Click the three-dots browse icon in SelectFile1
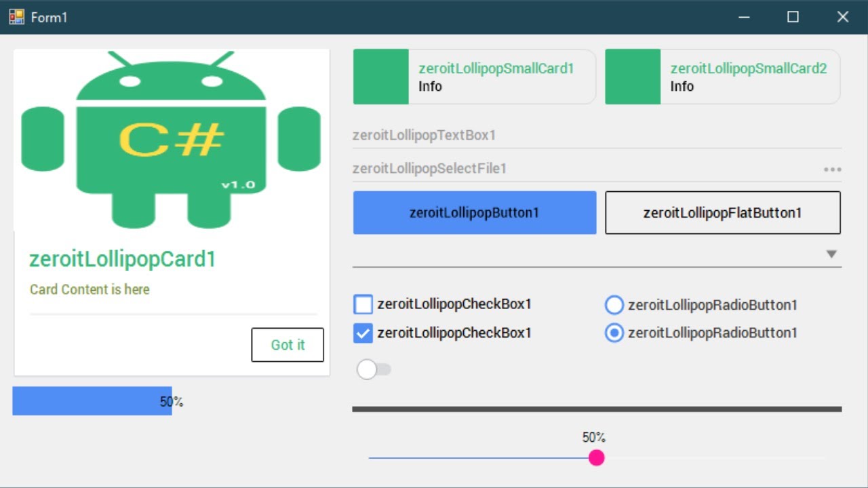This screenshot has width=868, height=488. (x=833, y=169)
